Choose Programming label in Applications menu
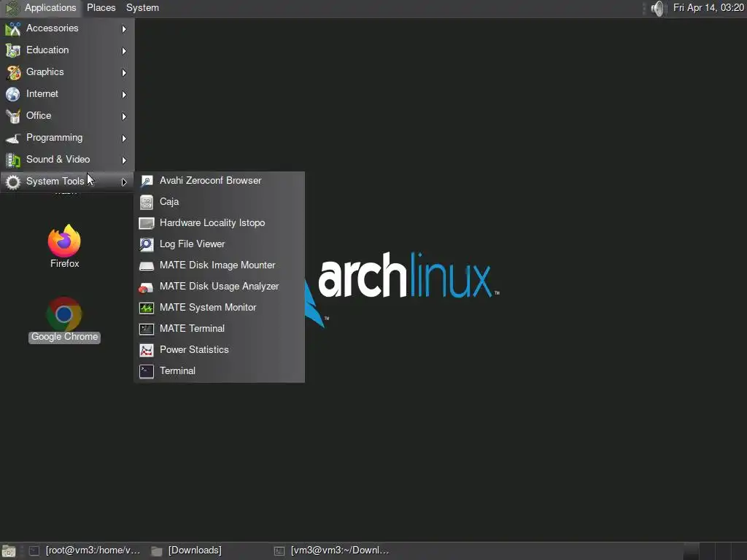747x560 pixels. 54,138
